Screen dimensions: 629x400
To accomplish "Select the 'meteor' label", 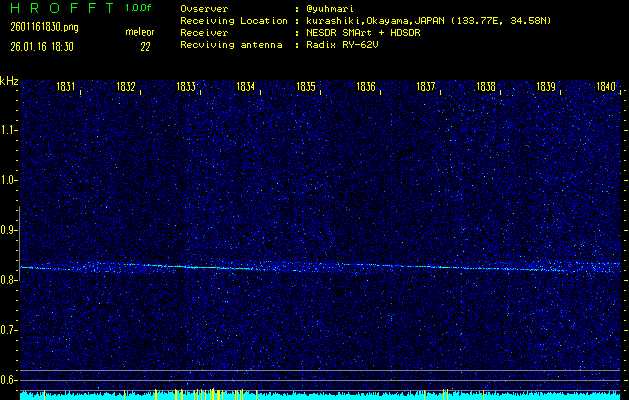I will pyautogui.click(x=139, y=33).
